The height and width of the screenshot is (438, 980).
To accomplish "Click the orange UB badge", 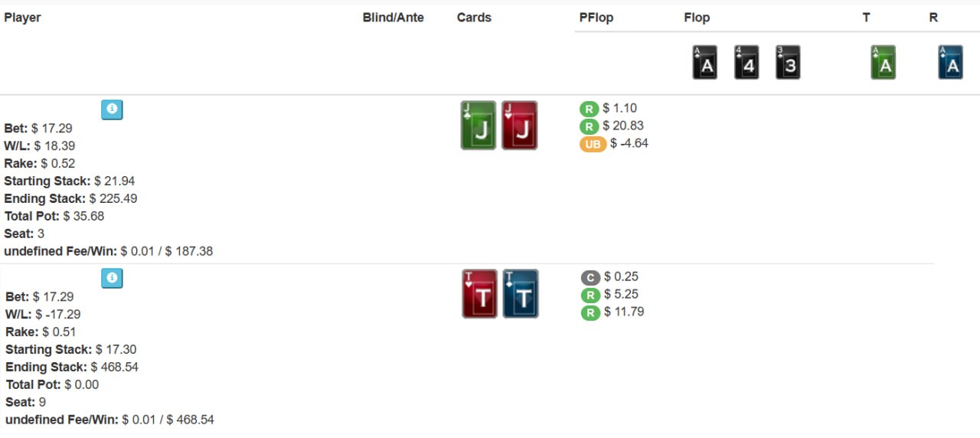I will pos(593,144).
